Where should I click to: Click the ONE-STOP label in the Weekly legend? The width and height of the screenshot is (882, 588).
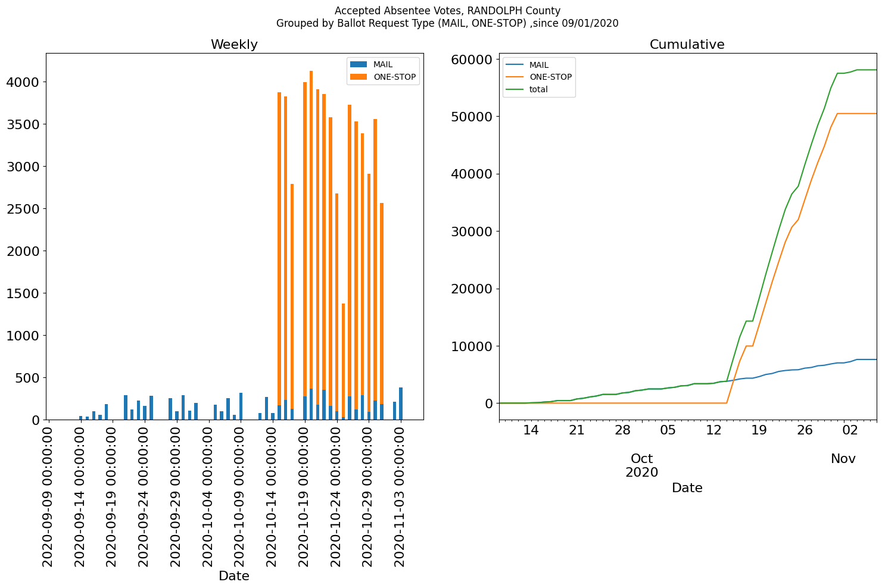pyautogui.click(x=394, y=77)
